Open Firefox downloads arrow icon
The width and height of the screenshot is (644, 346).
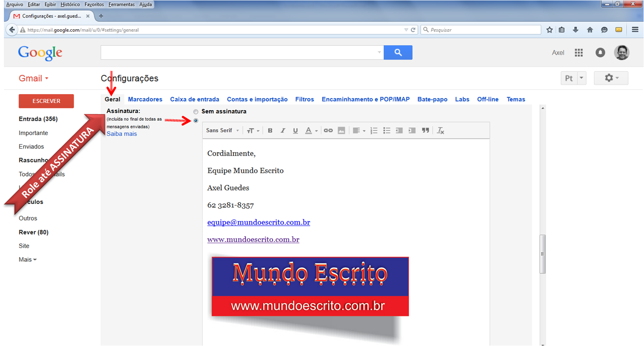tap(576, 30)
